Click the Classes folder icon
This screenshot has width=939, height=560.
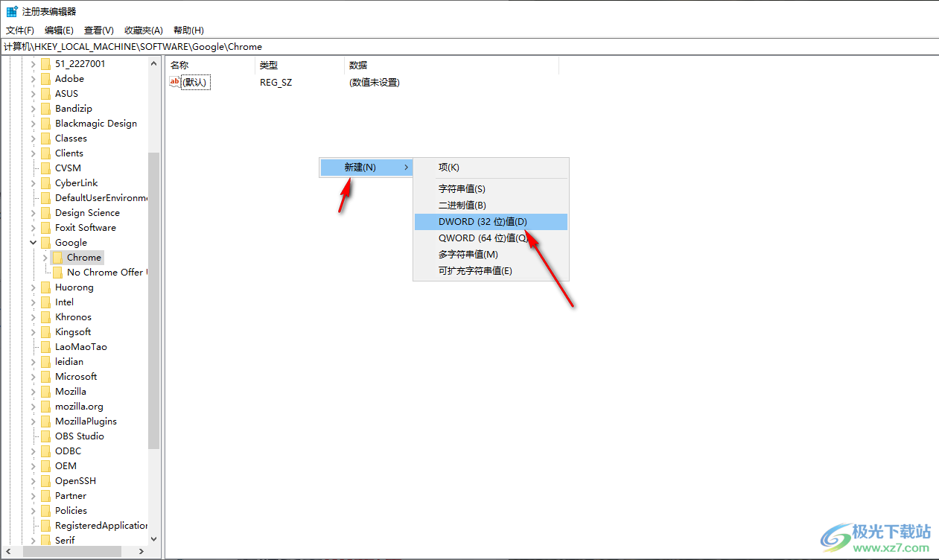click(46, 139)
